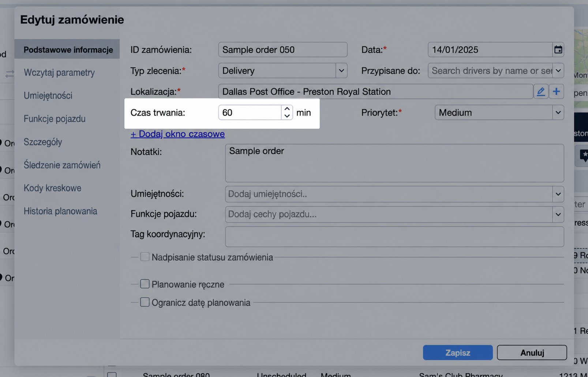Click the Priorytet Medium value
This screenshot has height=377, width=588.
click(x=494, y=113)
